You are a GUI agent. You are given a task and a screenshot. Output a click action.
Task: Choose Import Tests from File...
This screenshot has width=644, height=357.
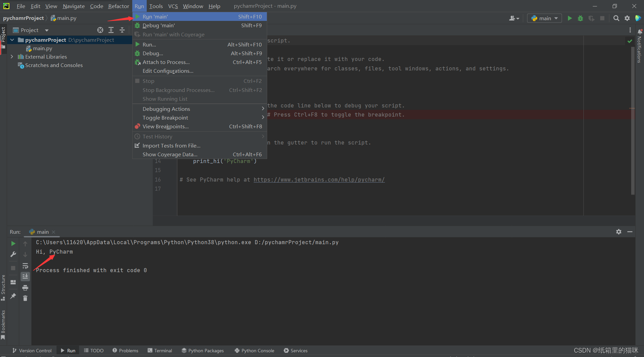200,145
